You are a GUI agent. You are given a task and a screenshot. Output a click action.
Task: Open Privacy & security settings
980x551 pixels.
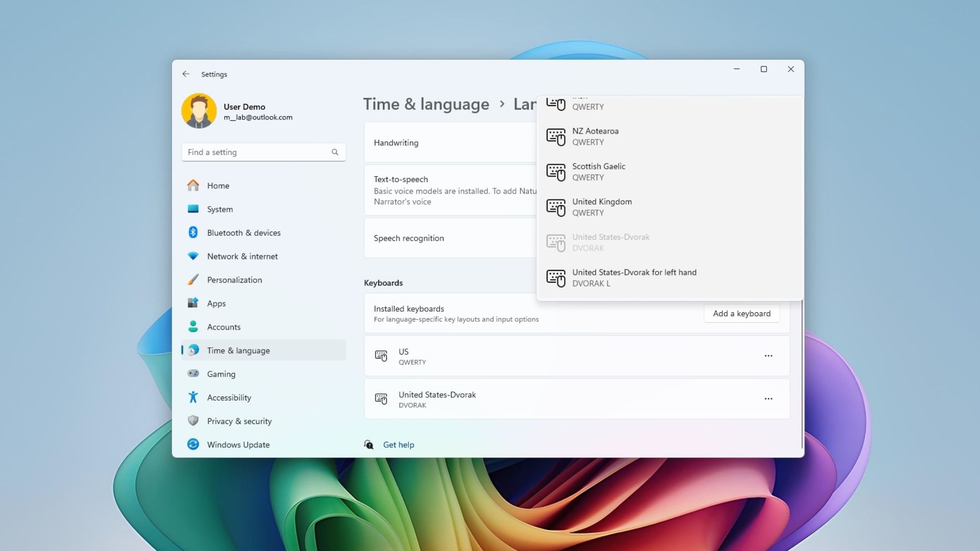click(263, 421)
